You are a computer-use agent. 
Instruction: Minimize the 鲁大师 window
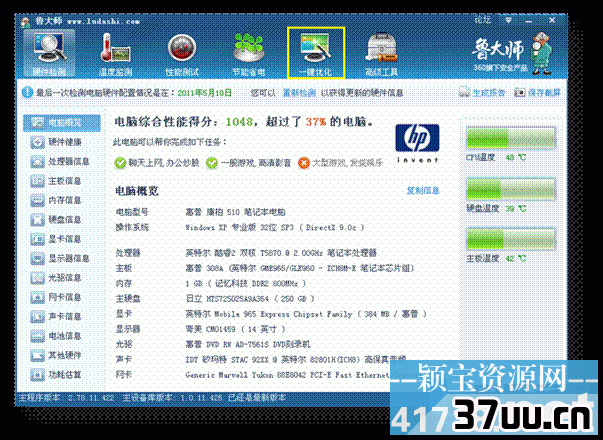[x=529, y=20]
